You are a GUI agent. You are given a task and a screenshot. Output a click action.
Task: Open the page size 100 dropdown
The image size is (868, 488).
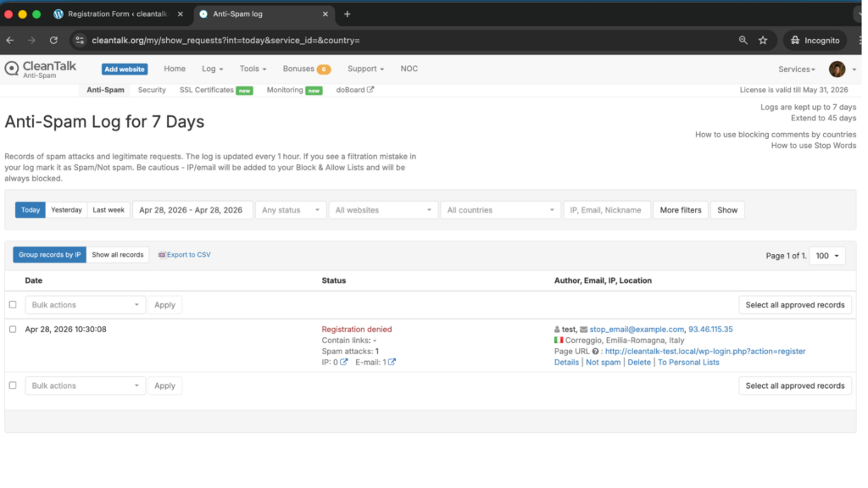coord(827,255)
